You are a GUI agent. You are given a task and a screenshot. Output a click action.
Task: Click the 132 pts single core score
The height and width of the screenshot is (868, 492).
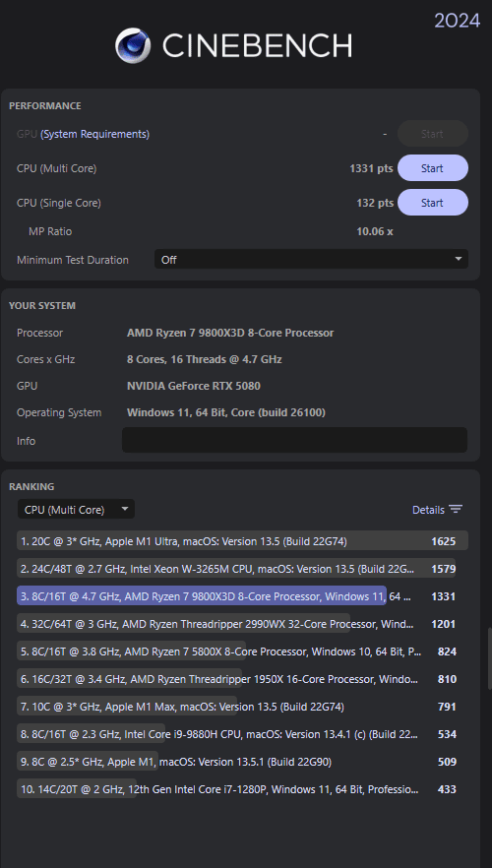tap(375, 203)
